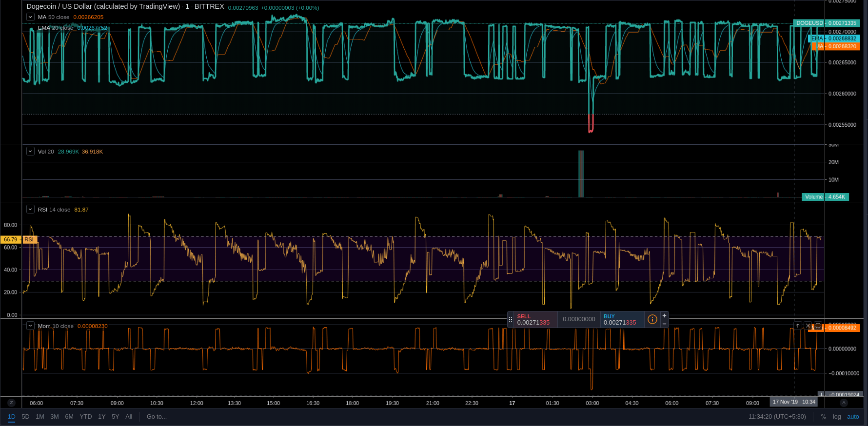
Task: Grab the trading panel drag handle
Action: (x=511, y=320)
